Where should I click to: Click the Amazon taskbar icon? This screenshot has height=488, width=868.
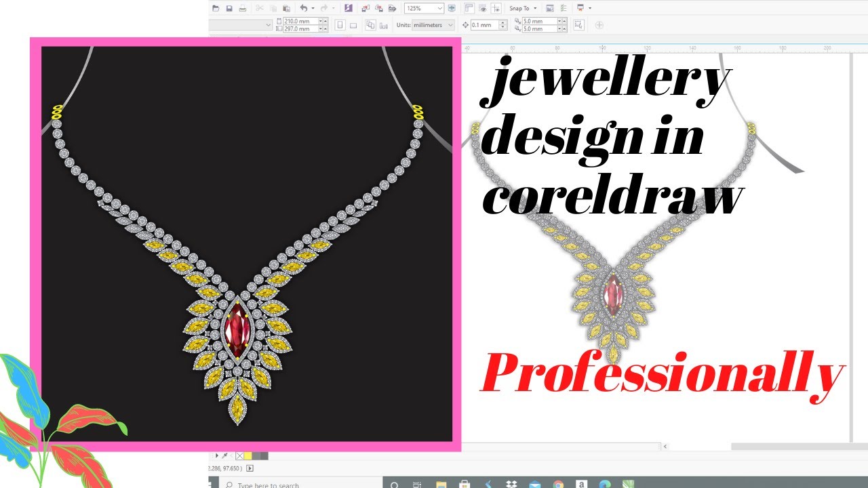(581, 485)
